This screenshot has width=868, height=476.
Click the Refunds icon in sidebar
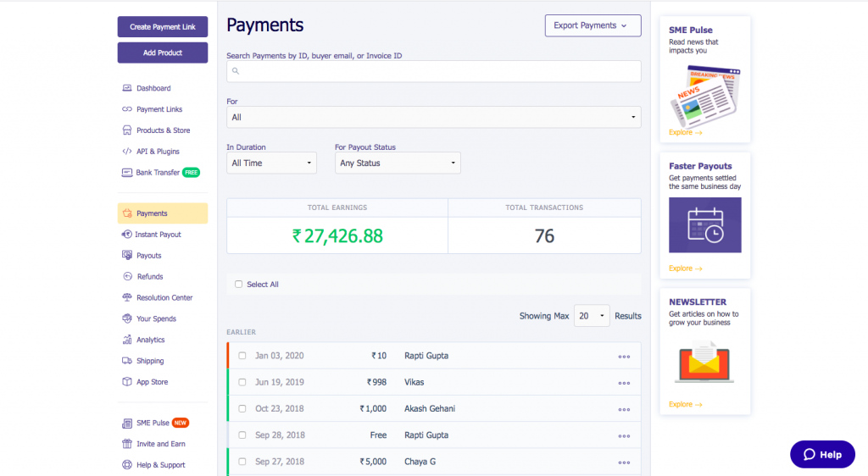point(127,277)
